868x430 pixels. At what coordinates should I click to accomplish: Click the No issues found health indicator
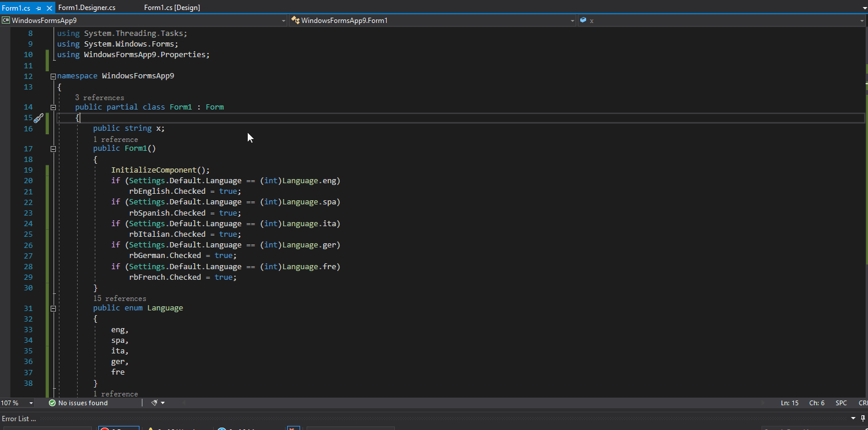(78, 403)
